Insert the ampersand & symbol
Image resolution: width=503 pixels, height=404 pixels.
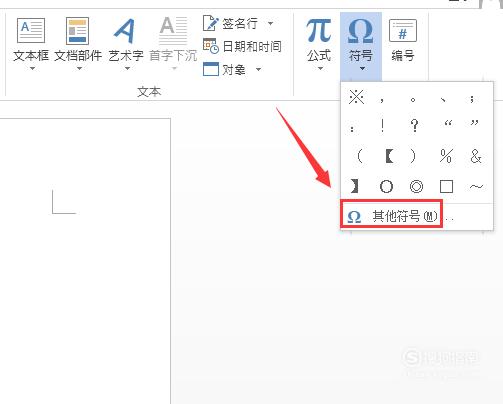point(476,156)
